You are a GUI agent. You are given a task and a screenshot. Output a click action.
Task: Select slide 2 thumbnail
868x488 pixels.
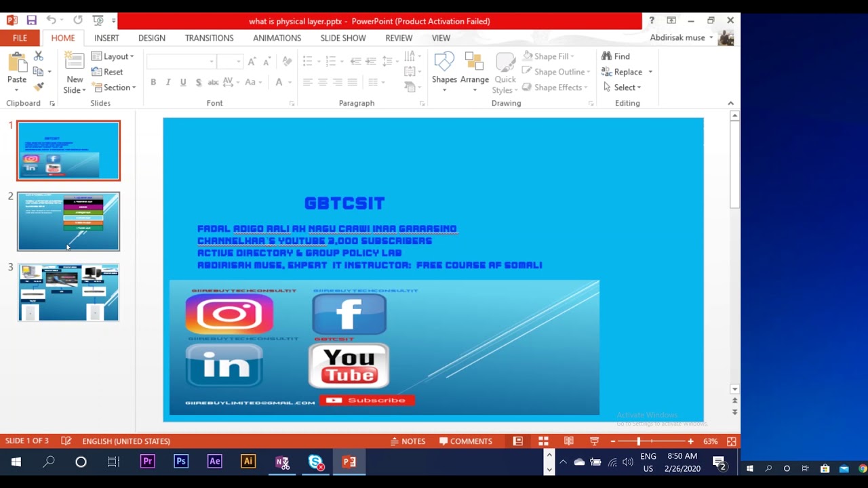68,222
